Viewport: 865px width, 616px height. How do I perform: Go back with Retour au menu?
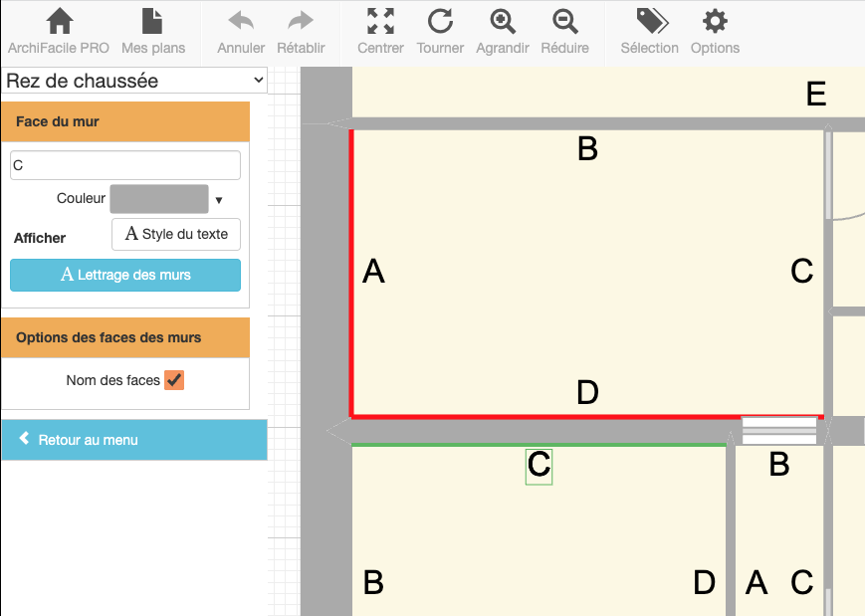click(x=133, y=440)
